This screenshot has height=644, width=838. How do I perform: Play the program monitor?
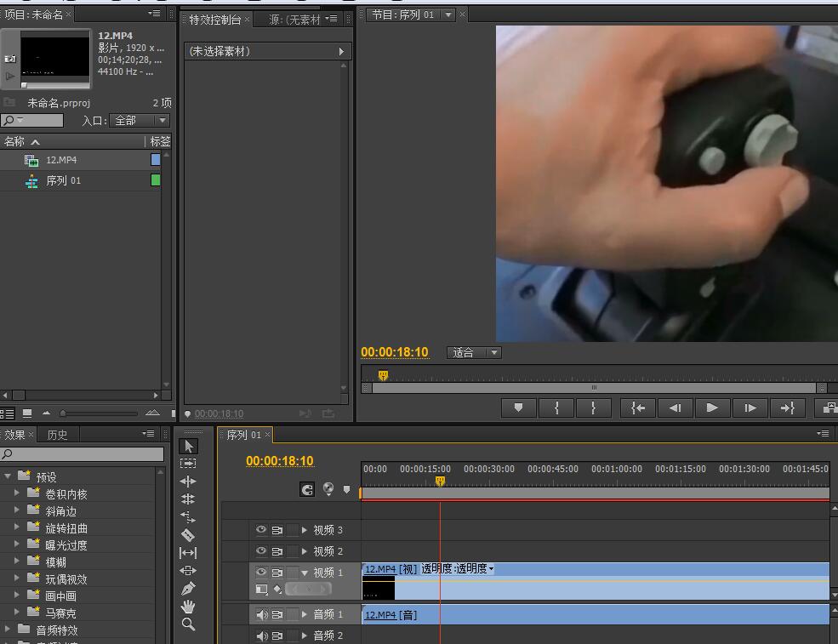click(712, 407)
